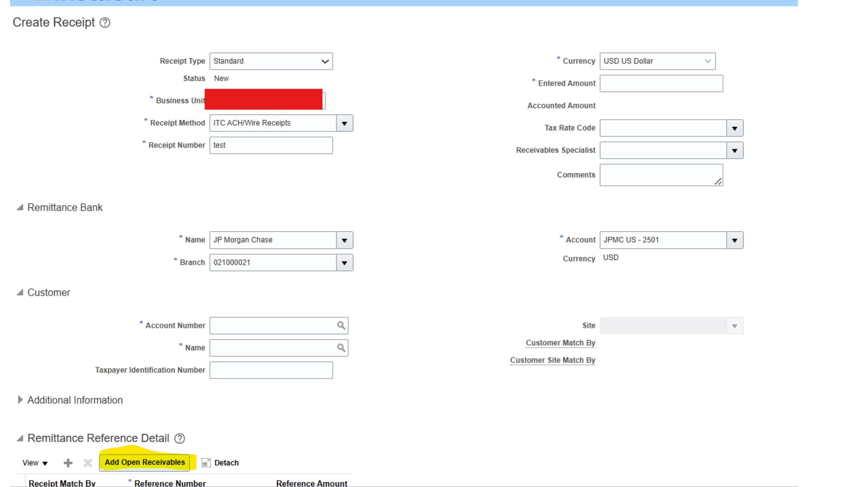Open the Branch dropdown showing 021000021

pyautogui.click(x=344, y=262)
